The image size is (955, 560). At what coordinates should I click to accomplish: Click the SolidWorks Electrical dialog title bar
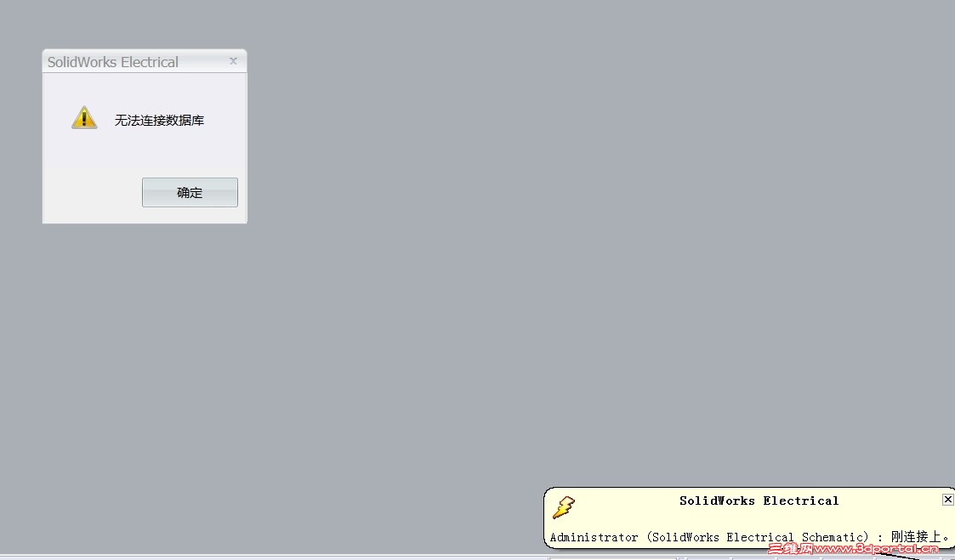(x=145, y=61)
